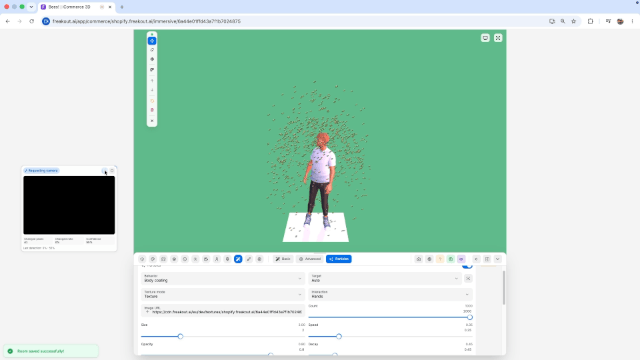Open the browser tab list dropdown arrow

pos(31,7)
